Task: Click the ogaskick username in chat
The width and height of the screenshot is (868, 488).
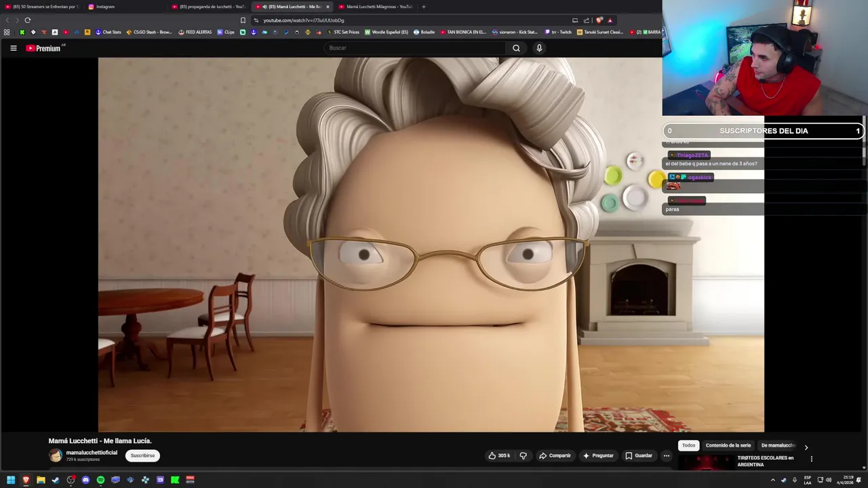Action: [x=699, y=178]
